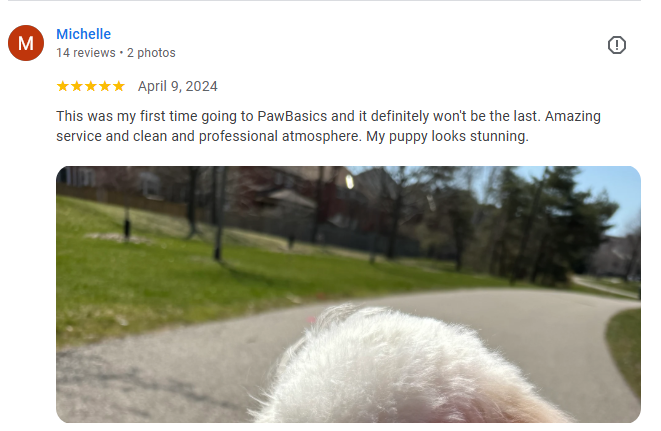Viewport: 661px width, 431px height.
Task: Click the second gold rating star
Action: tap(77, 86)
